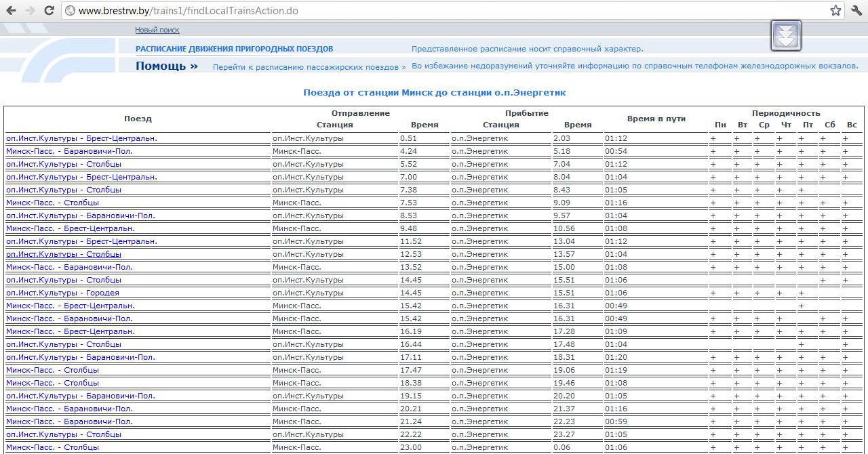Click the Сб weekday column header
868x454 pixels.
(830, 125)
